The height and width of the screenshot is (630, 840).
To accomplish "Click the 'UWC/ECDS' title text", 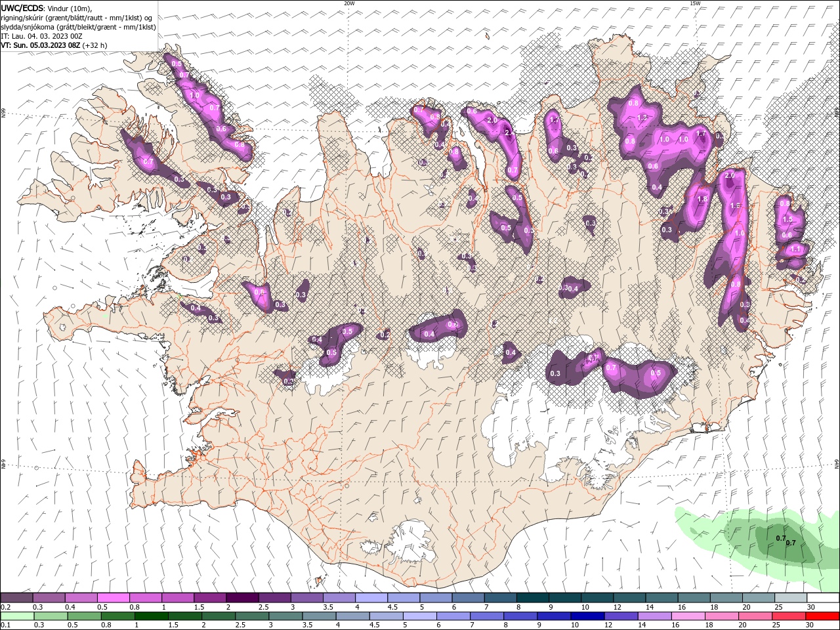I will pos(22,8).
